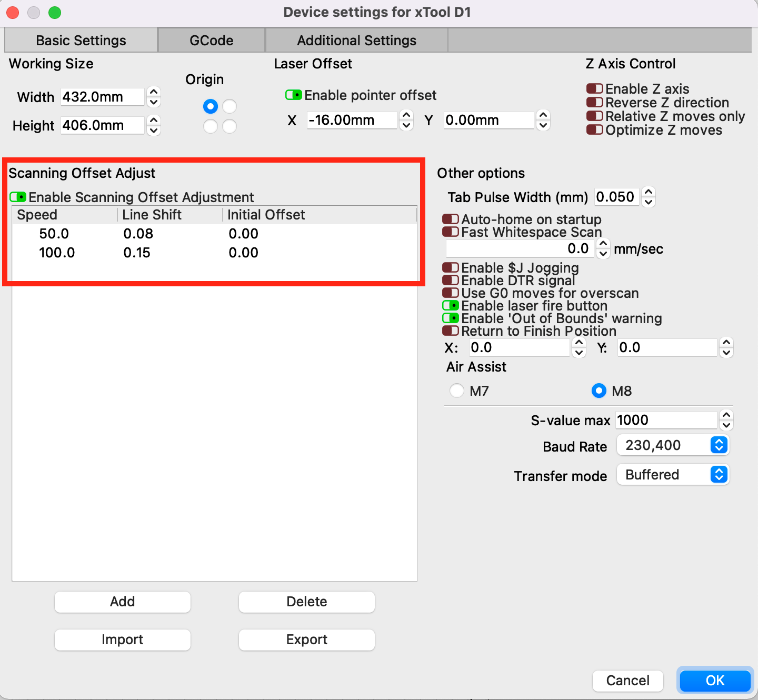Switch to the Basic Settings tab
The height and width of the screenshot is (700, 758).
(x=81, y=41)
